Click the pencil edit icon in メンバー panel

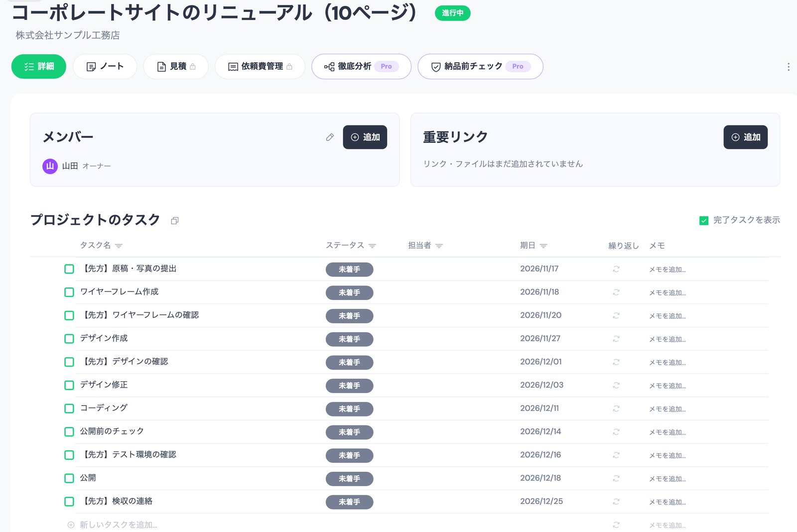pyautogui.click(x=330, y=137)
